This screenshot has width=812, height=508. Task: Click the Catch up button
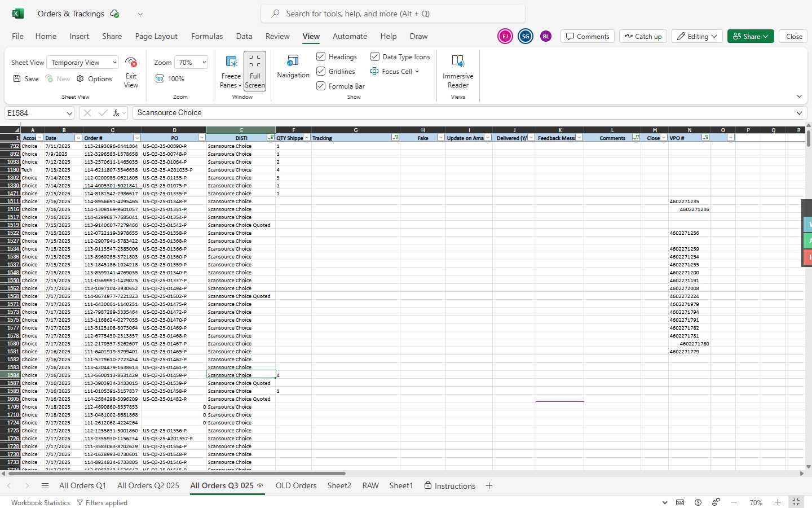pyautogui.click(x=643, y=36)
